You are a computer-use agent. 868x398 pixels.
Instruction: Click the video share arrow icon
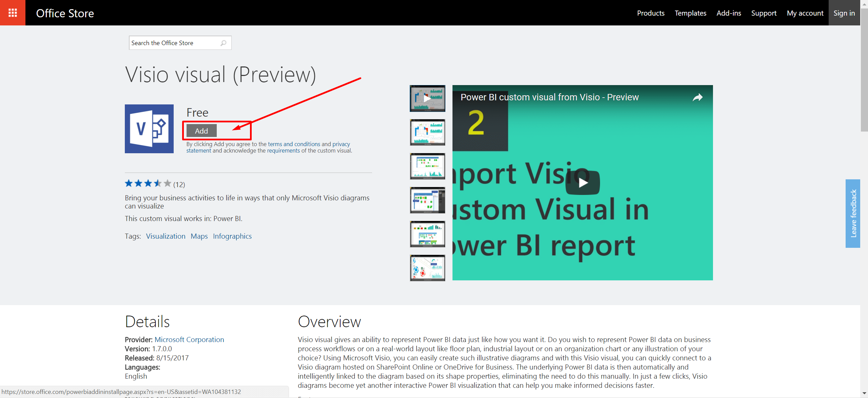pos(697,98)
